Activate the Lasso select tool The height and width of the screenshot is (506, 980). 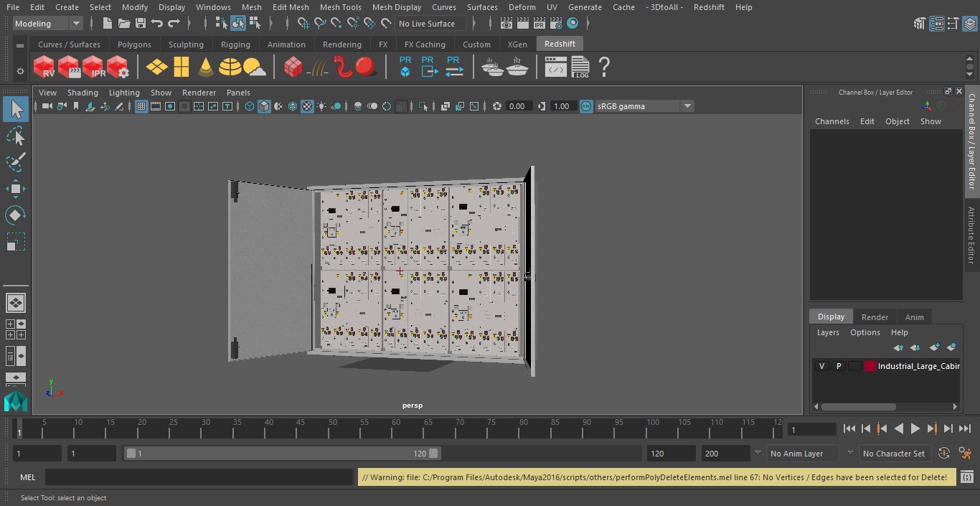[x=15, y=136]
